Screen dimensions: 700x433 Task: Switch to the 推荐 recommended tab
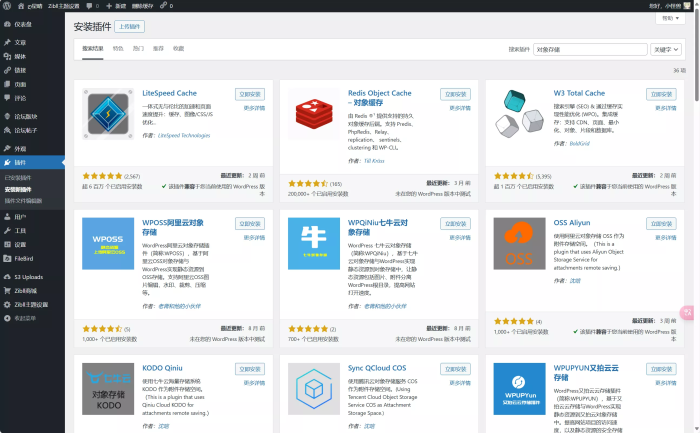click(159, 48)
